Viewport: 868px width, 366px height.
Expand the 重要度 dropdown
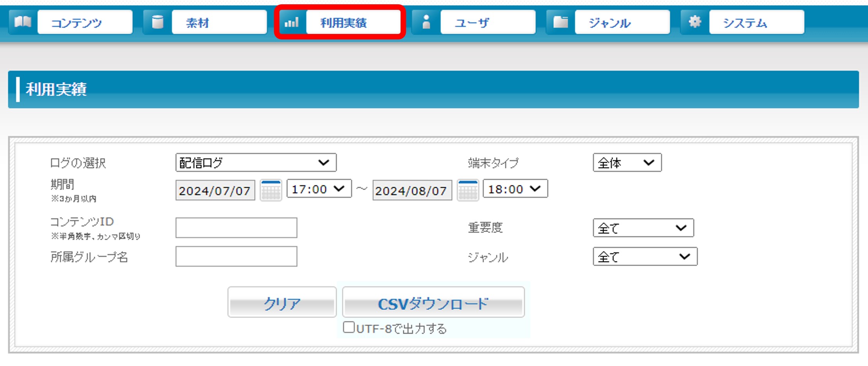(643, 228)
